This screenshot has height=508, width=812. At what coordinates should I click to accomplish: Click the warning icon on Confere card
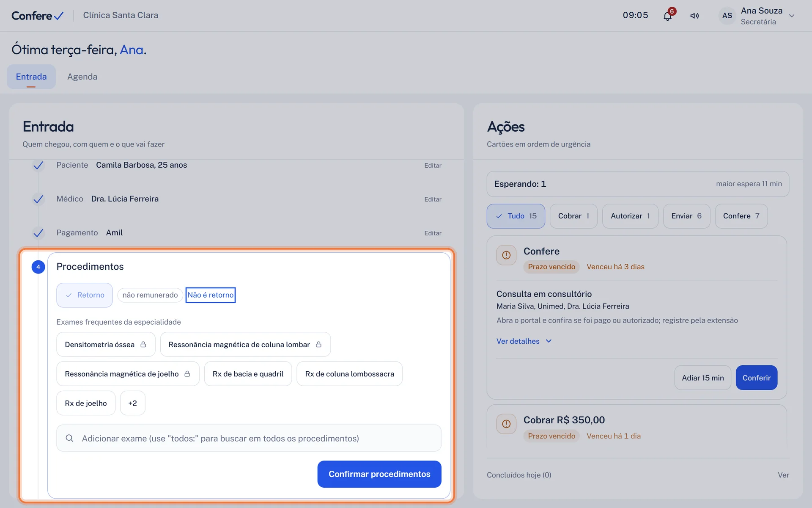506,255
